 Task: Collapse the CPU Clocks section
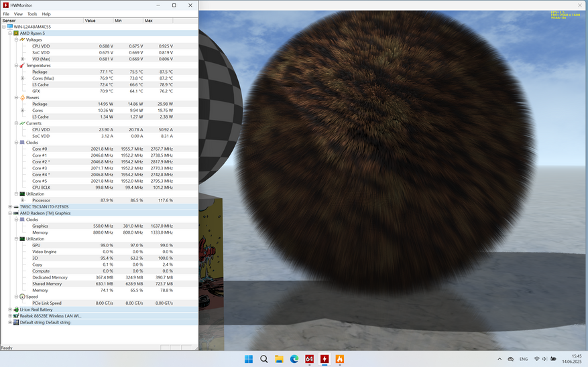tap(16, 143)
